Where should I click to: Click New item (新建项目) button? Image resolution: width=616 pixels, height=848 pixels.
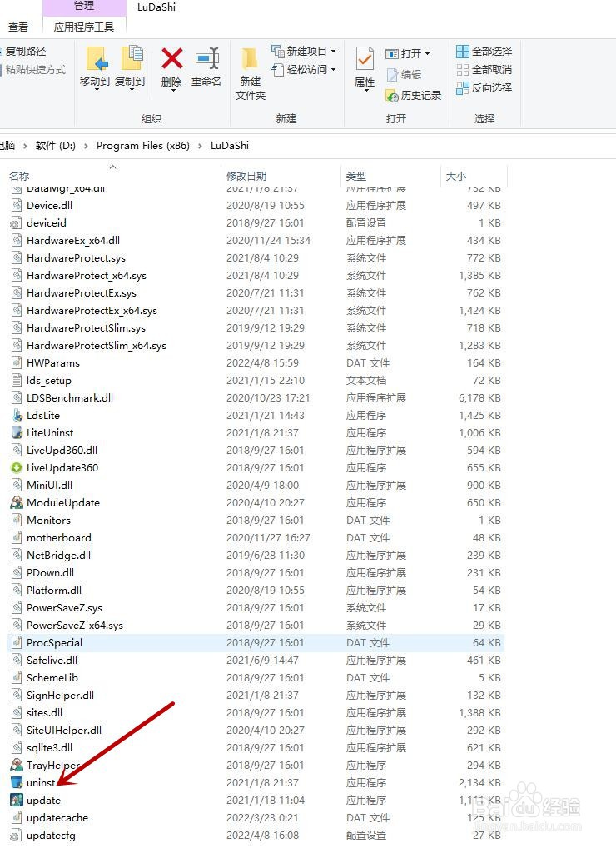click(x=304, y=52)
